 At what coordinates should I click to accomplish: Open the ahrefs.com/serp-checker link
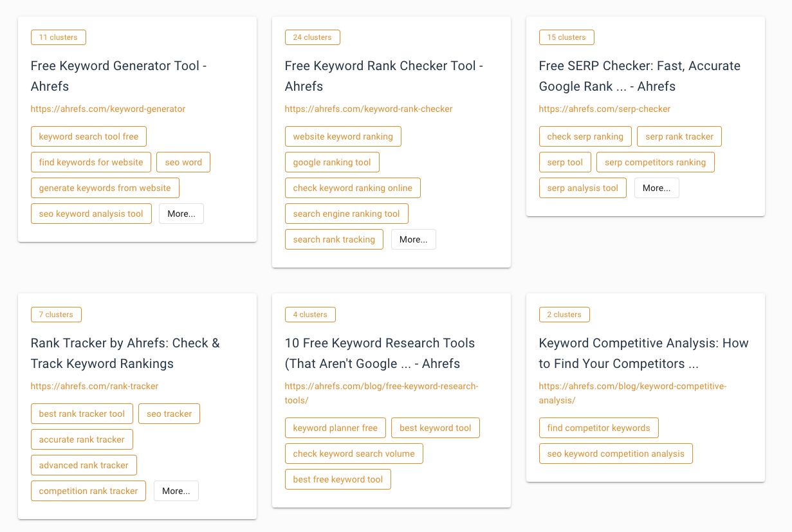[x=605, y=109]
